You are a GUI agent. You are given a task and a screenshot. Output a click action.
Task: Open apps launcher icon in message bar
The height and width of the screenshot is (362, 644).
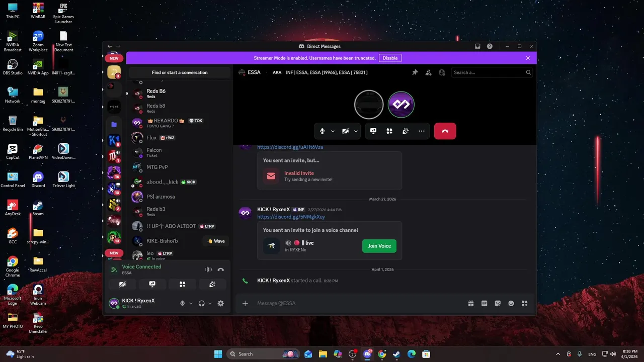click(524, 303)
